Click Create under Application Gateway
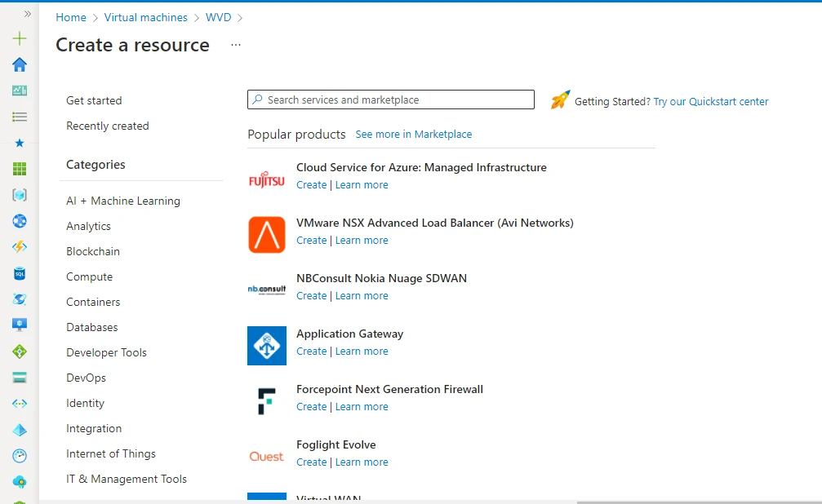This screenshot has height=504, width=822. [311, 351]
